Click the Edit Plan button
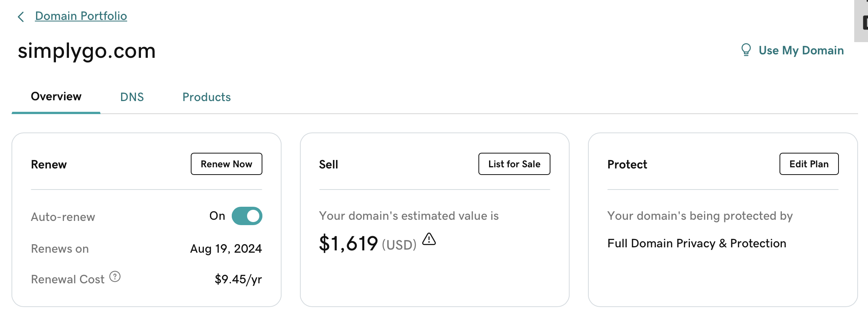This screenshot has height=317, width=868. point(809,164)
